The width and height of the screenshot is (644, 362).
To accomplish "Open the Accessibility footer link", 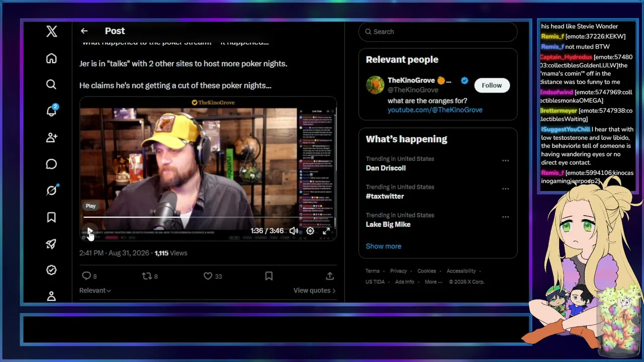I will (461, 271).
